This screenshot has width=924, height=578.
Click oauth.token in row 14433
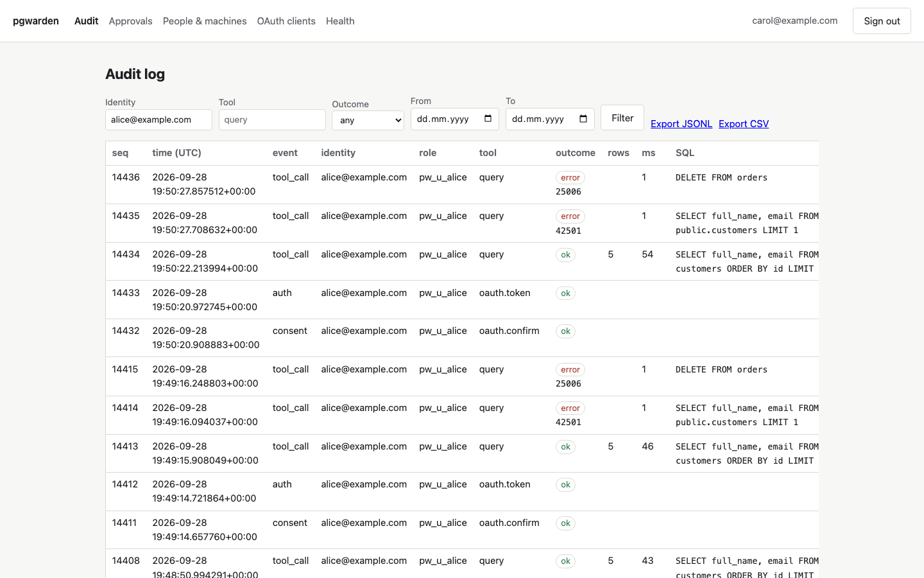pyautogui.click(x=505, y=293)
